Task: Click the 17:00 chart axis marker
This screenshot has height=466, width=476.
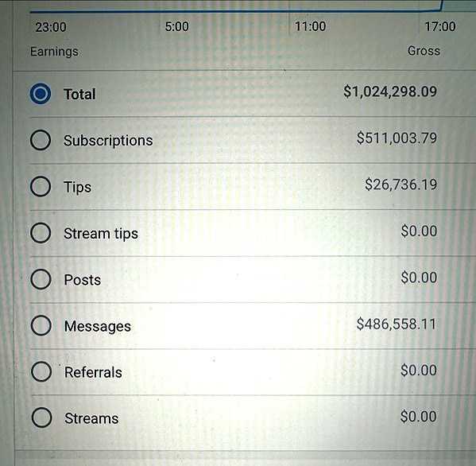Action: point(440,26)
